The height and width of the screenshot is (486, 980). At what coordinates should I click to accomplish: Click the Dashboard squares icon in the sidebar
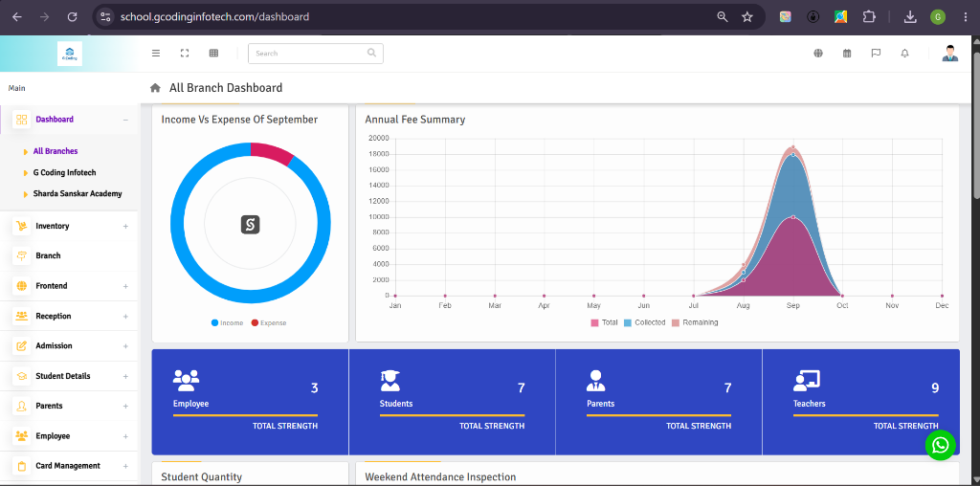tap(21, 120)
